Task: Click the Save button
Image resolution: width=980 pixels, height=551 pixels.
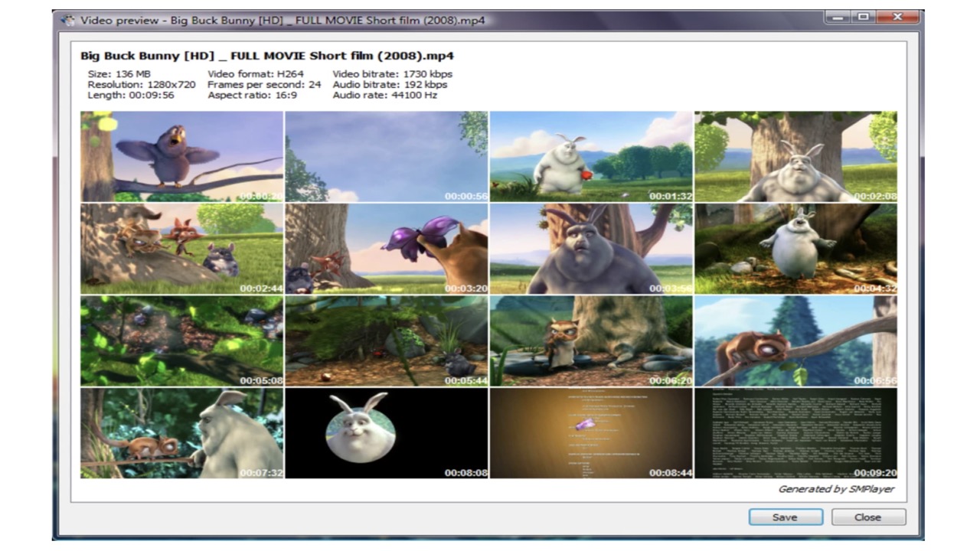Action: point(786,517)
